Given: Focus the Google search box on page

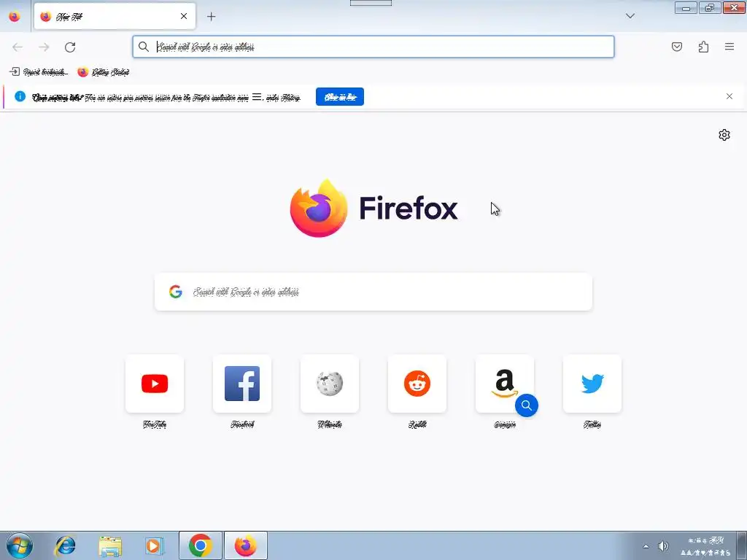Looking at the screenshot, I should click(x=373, y=292).
